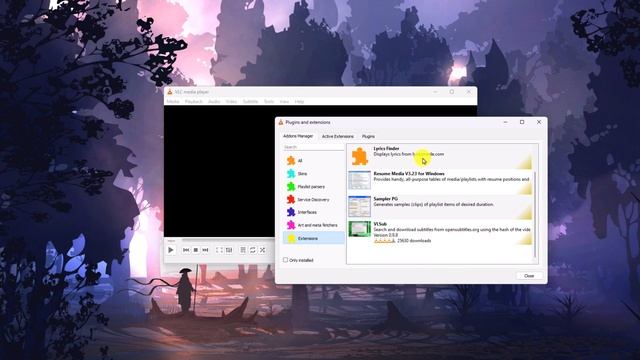Toggle the VLC playlist view icon

point(243,250)
